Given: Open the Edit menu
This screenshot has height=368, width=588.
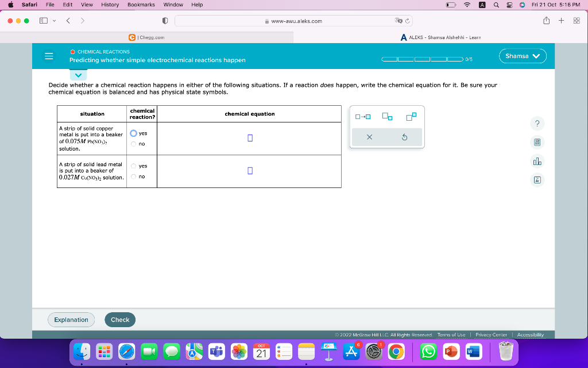Looking at the screenshot, I should click(x=68, y=5).
